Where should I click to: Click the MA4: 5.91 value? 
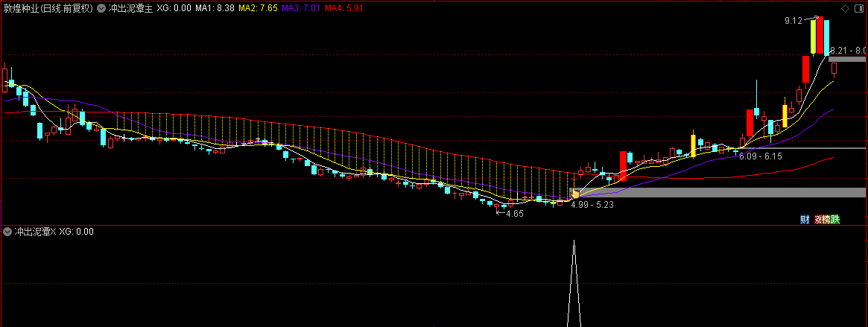(x=344, y=8)
